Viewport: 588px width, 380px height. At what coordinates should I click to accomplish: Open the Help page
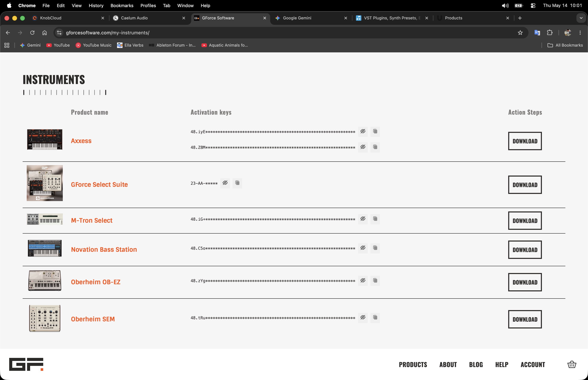pos(502,365)
